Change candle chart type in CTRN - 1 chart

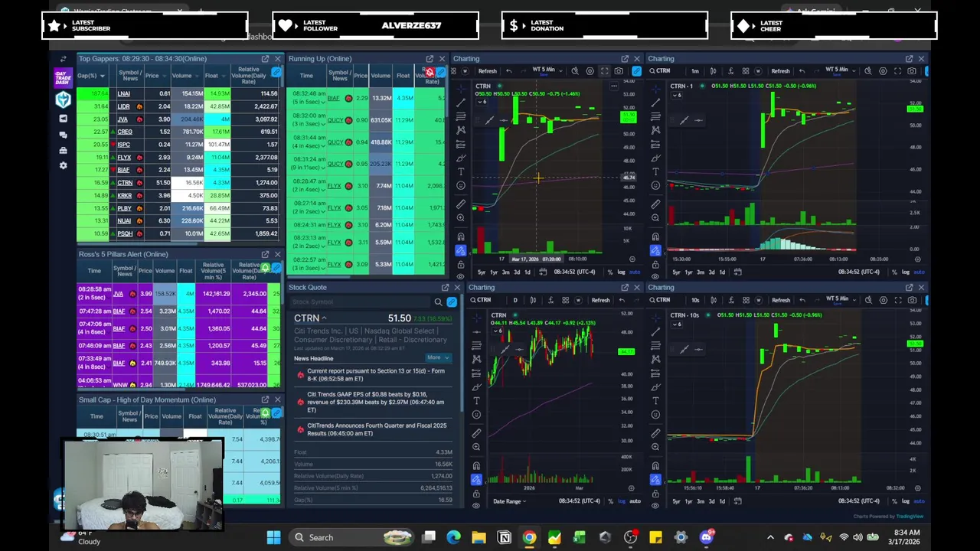715,71
